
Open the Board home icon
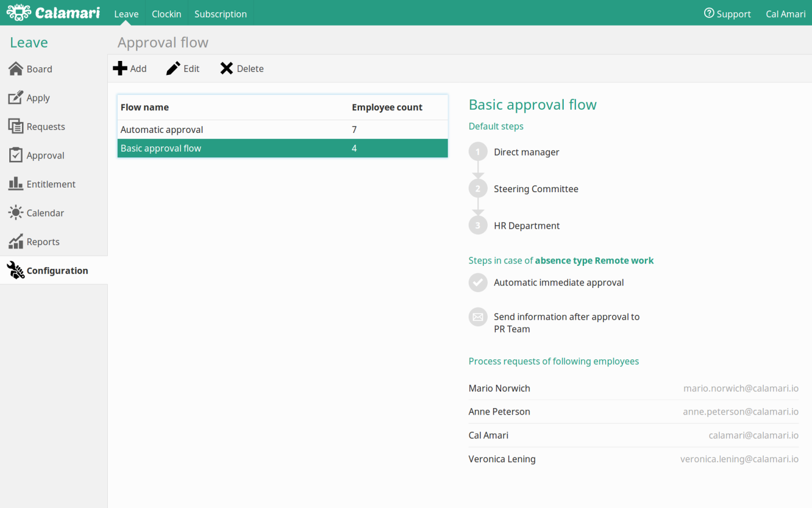pyautogui.click(x=16, y=69)
